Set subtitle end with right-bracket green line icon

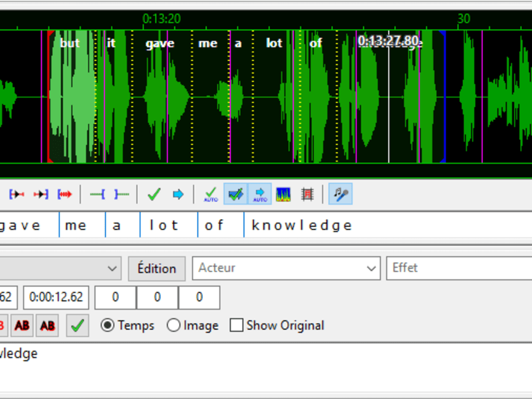coord(121,194)
